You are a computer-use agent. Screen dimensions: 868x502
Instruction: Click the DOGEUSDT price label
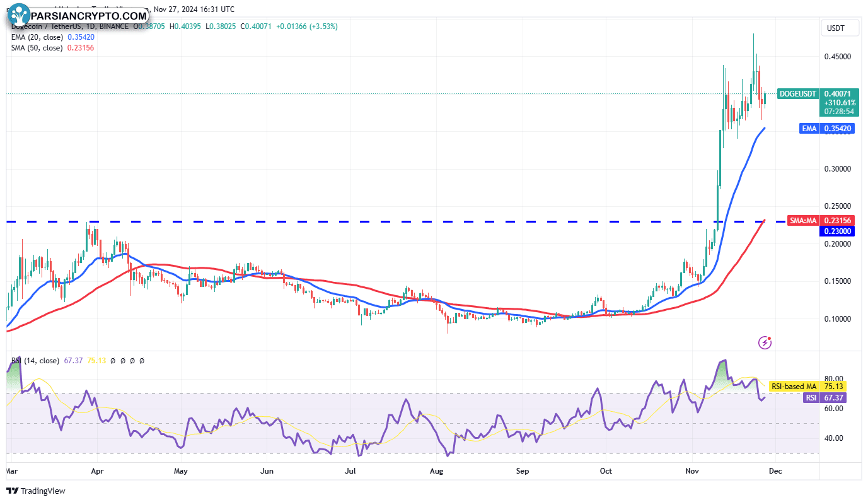(x=798, y=93)
